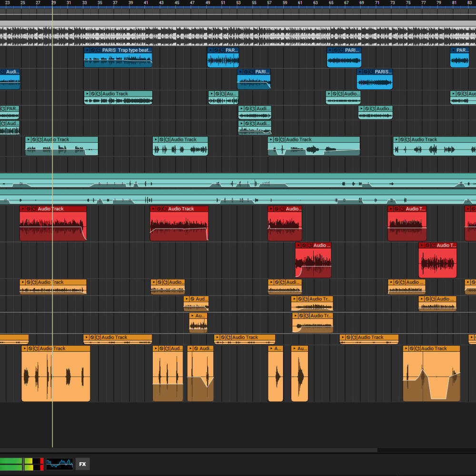Image resolution: width=476 pixels, height=476 pixels.
Task: Toggle loop on orange Audio Track clip at bar 33
Action: tap(98, 337)
